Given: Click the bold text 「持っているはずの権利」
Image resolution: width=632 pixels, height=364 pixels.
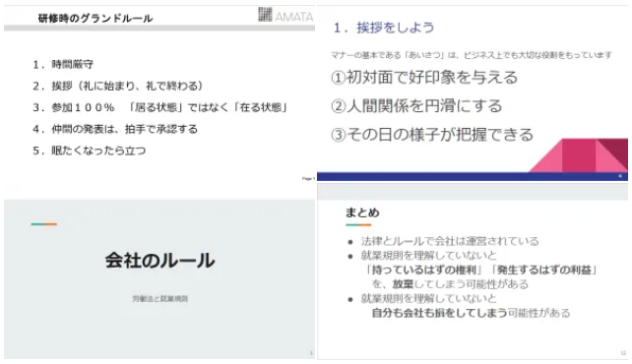Looking at the screenshot, I should click(424, 270).
